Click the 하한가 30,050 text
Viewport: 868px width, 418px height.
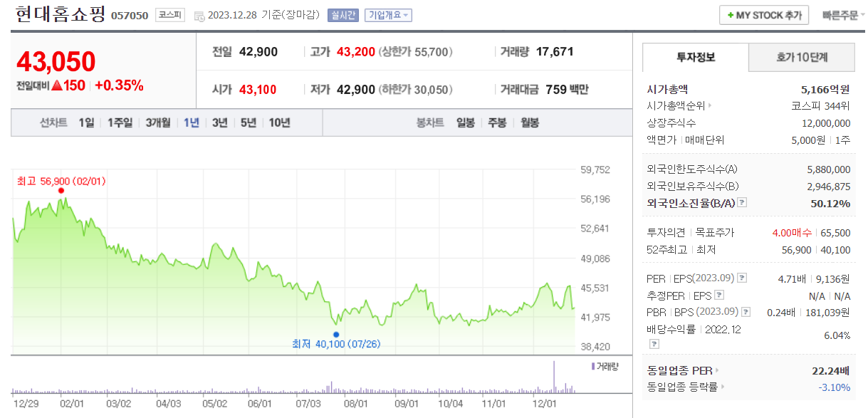(x=416, y=90)
